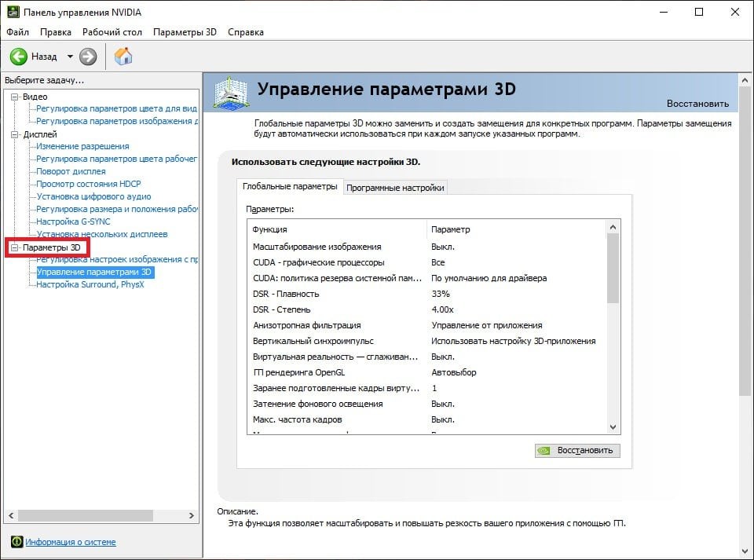The height and width of the screenshot is (560, 754).
Task: Open the Back history dropdown arrow
Action: pyautogui.click(x=70, y=57)
